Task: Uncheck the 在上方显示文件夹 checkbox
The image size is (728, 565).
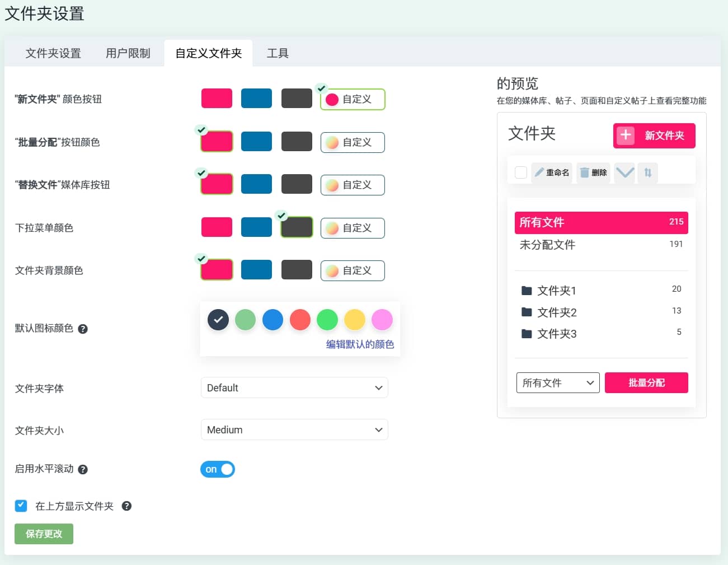Action: [x=21, y=506]
